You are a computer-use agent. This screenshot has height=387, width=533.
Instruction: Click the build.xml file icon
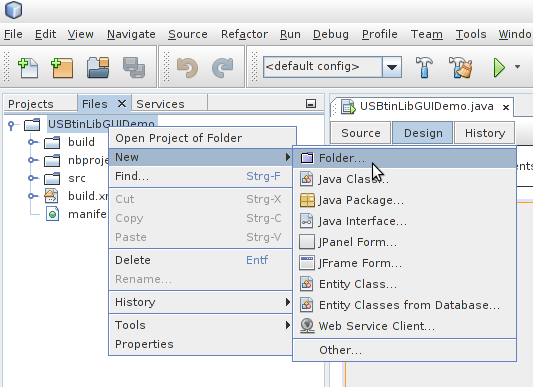51,196
